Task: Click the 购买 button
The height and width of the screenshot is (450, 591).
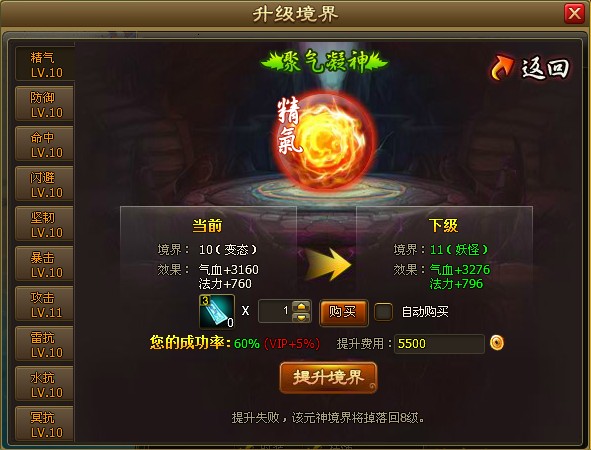Action: pyautogui.click(x=343, y=312)
